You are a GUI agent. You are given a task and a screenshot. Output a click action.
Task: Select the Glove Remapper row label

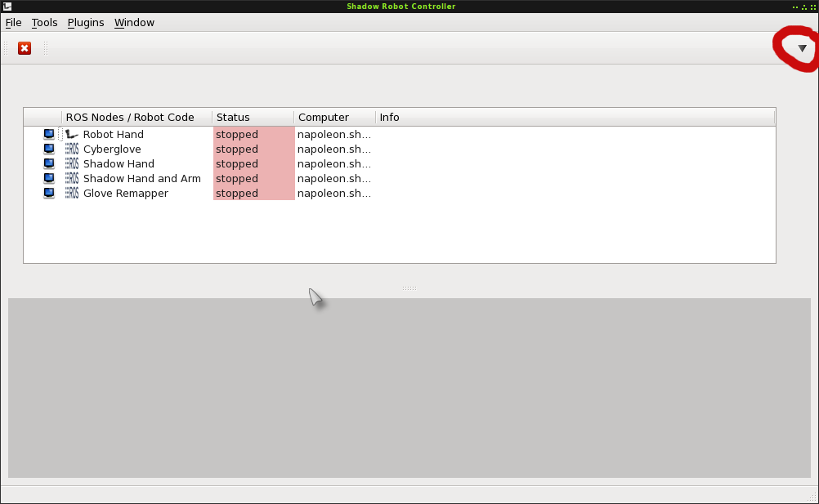tap(126, 193)
